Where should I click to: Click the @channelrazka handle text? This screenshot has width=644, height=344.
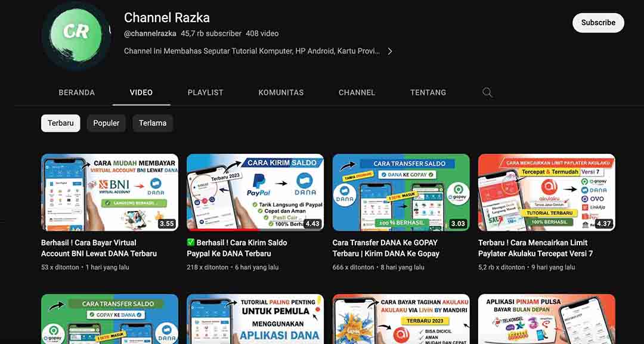coord(150,33)
